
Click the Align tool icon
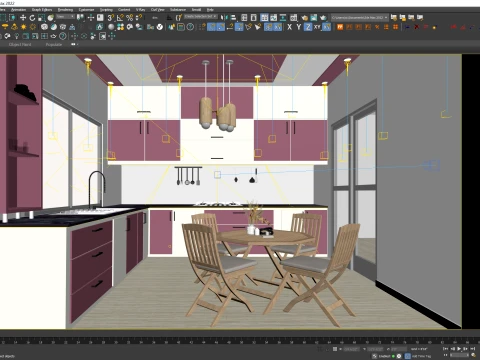click(x=233, y=17)
